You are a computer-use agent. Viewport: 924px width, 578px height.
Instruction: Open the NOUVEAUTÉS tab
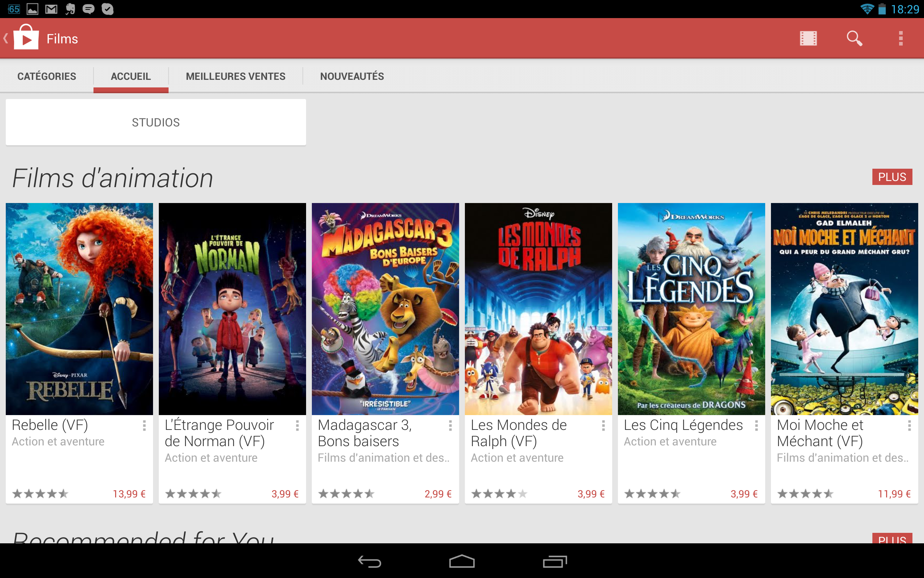pyautogui.click(x=352, y=76)
